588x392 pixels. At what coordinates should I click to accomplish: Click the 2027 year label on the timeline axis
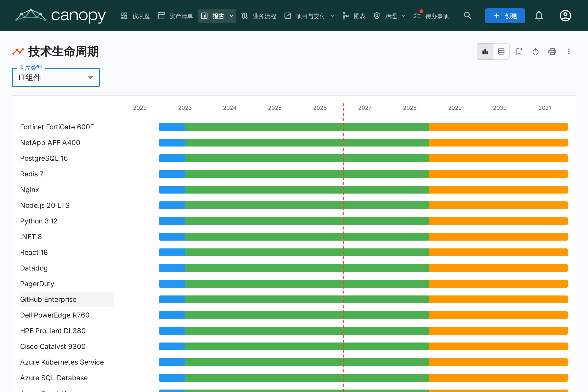[x=365, y=108]
